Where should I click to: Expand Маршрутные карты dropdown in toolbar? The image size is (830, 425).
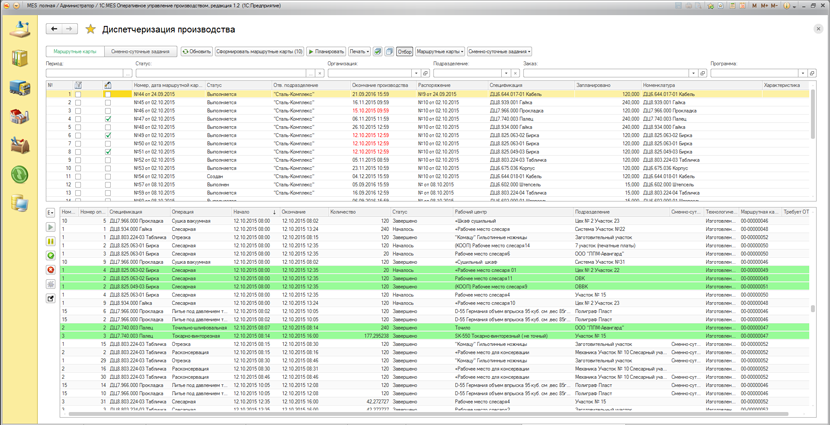pyautogui.click(x=439, y=51)
